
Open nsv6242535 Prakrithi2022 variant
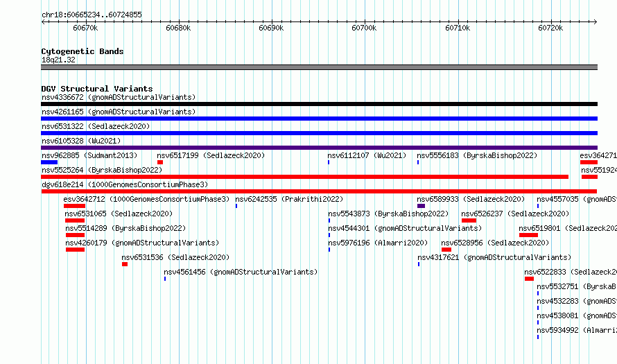click(289, 199)
